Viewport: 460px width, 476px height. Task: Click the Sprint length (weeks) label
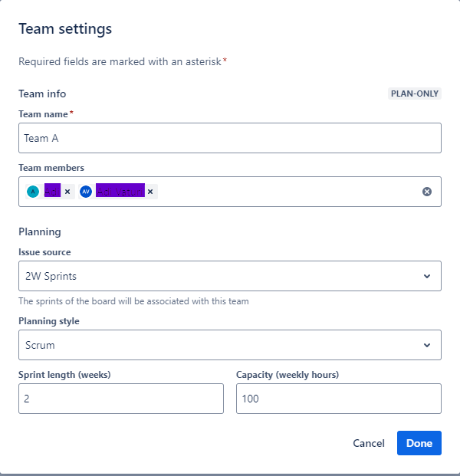(64, 375)
